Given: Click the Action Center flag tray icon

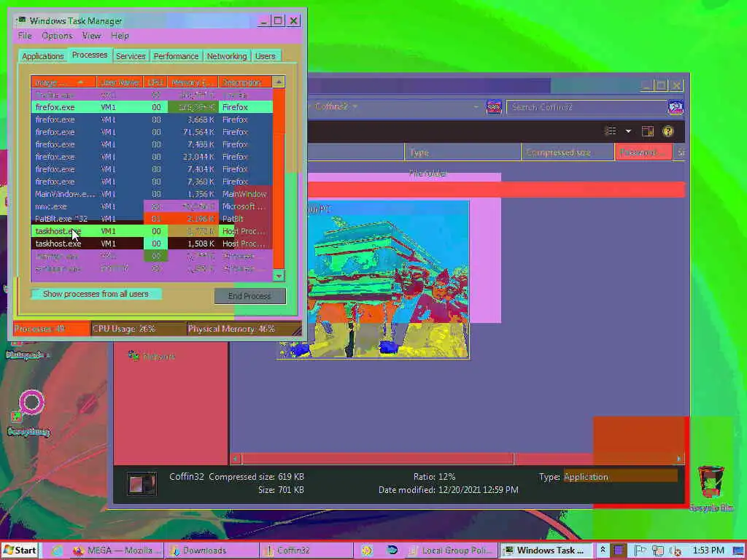Looking at the screenshot, I should pyautogui.click(x=640, y=551).
